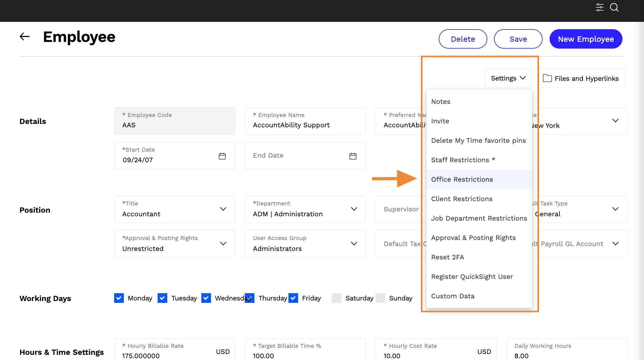Open the Start Date calendar picker
644x360 pixels.
(x=222, y=156)
